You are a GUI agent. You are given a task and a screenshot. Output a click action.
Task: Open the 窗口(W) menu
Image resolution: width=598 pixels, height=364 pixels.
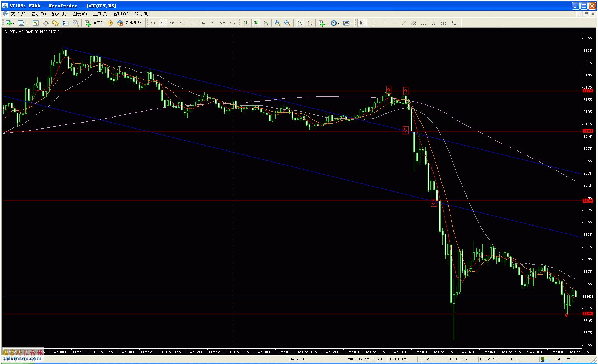(x=121, y=14)
